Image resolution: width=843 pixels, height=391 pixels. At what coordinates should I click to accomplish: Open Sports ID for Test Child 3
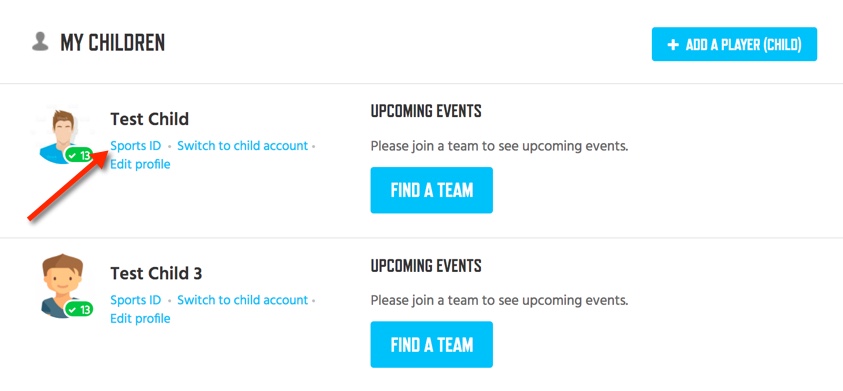pyautogui.click(x=135, y=300)
